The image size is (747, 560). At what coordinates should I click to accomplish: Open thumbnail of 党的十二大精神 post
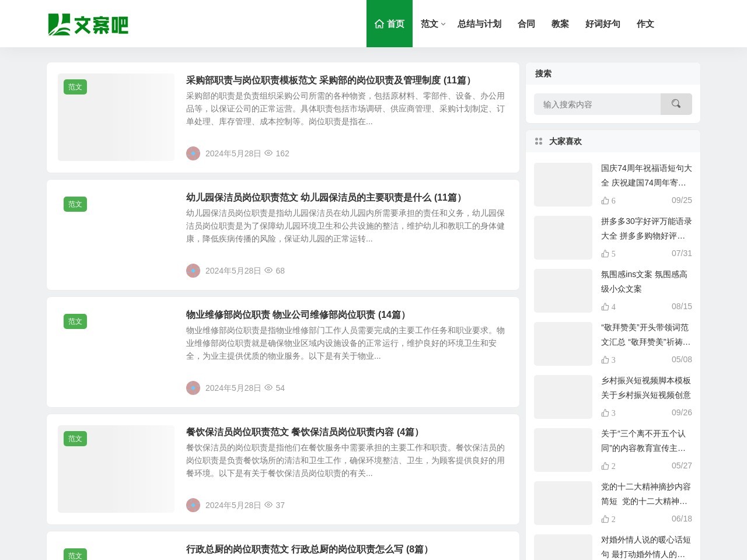563,503
